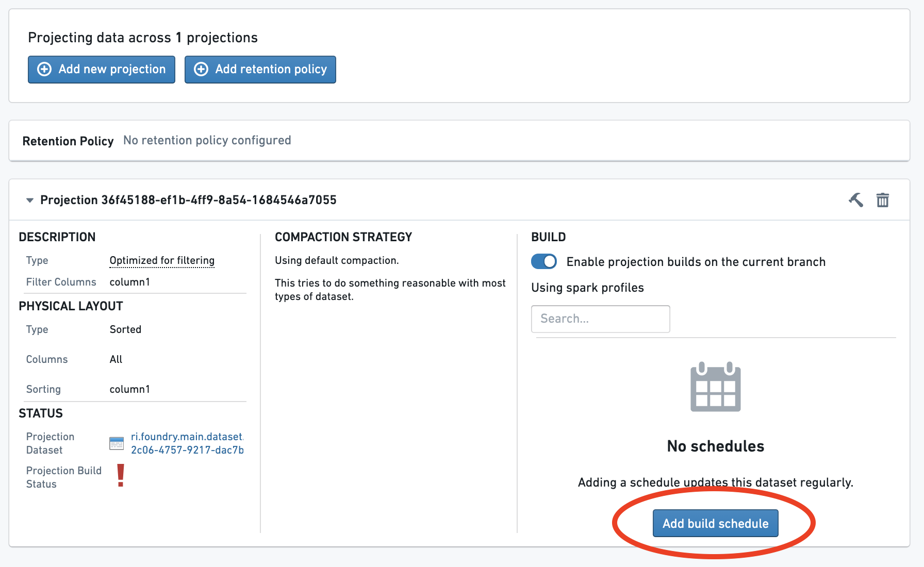Click the 'This tries to do something reasonable' text

point(390,290)
